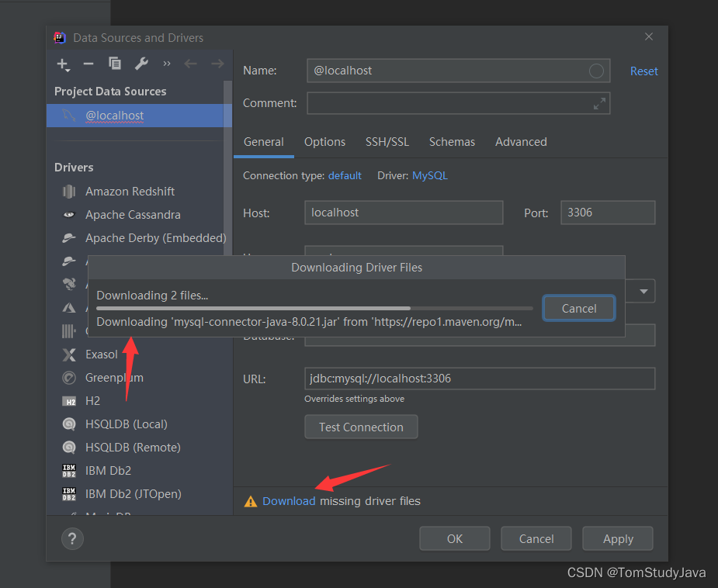Select IBM Db2 (JTOpen) driver entry
This screenshot has width=718, height=588.
tap(135, 493)
